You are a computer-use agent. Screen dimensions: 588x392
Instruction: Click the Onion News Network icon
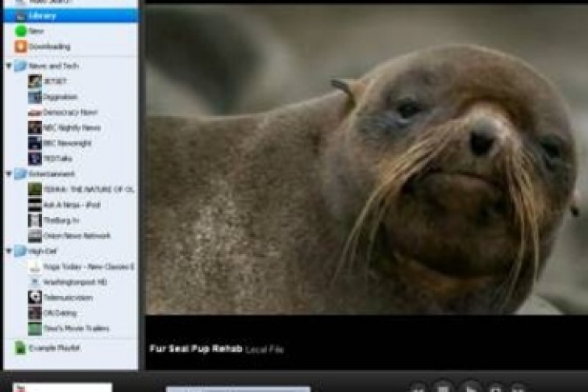[x=35, y=236]
